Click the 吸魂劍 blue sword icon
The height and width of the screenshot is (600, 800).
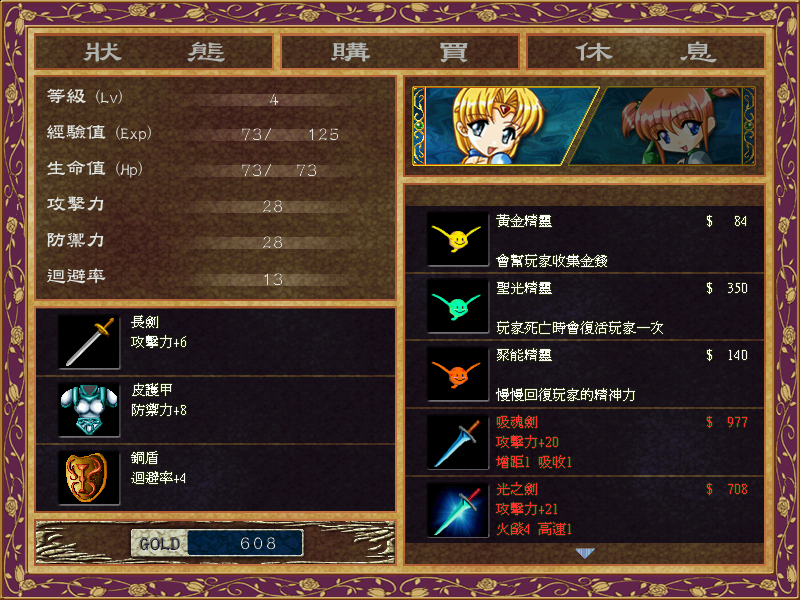[x=458, y=442]
